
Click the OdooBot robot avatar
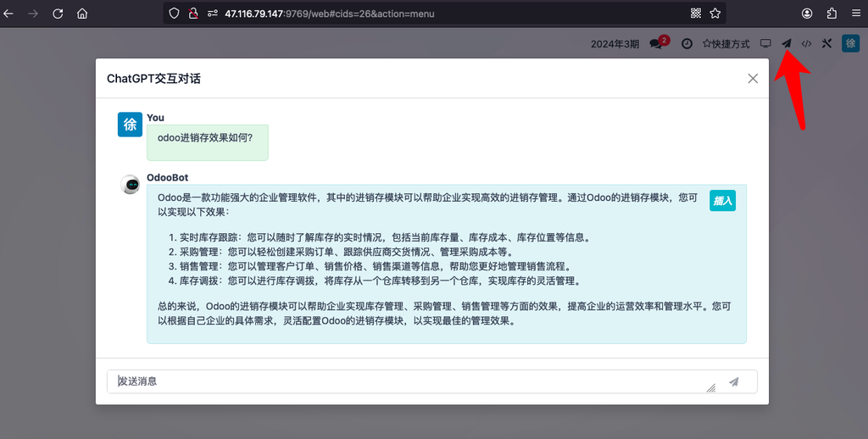pyautogui.click(x=130, y=185)
